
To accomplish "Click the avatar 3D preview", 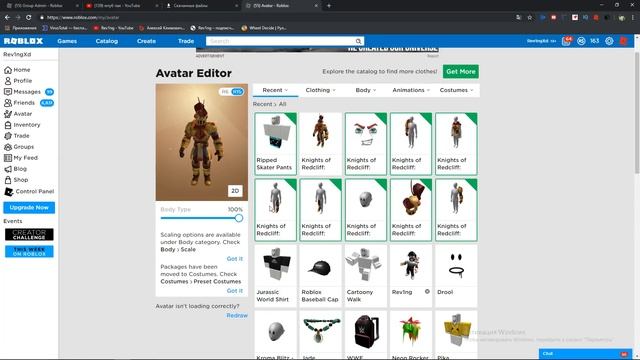I will (x=202, y=142).
